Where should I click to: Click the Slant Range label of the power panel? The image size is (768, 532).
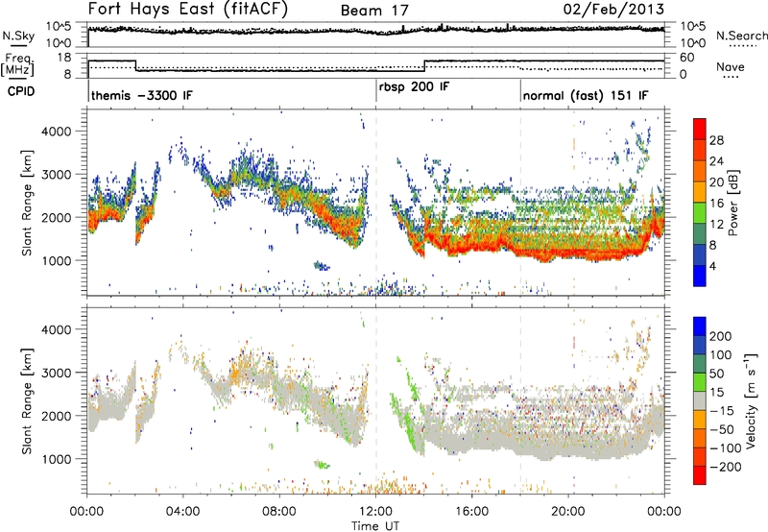pyautogui.click(x=27, y=203)
